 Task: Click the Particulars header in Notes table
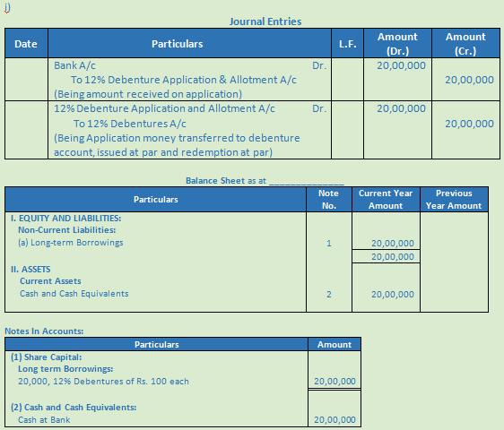157,345
